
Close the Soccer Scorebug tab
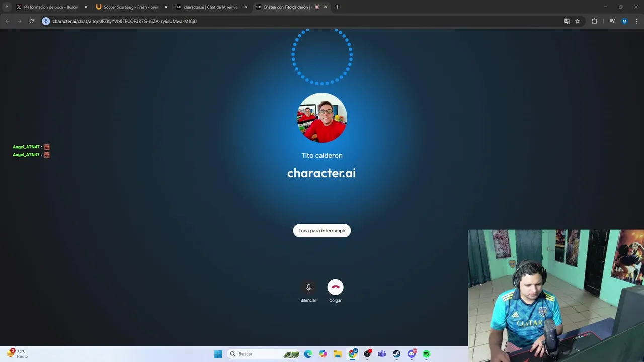pyautogui.click(x=166, y=7)
